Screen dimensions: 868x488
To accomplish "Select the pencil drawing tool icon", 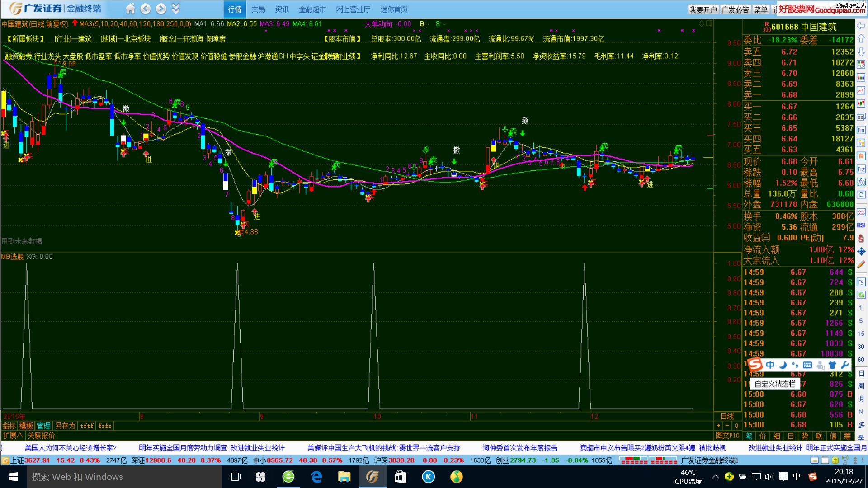I will 861,264.
